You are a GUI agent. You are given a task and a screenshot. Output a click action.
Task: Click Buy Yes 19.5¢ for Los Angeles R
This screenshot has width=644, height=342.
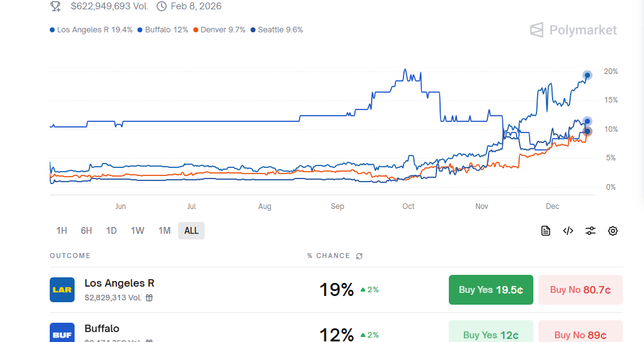(490, 290)
